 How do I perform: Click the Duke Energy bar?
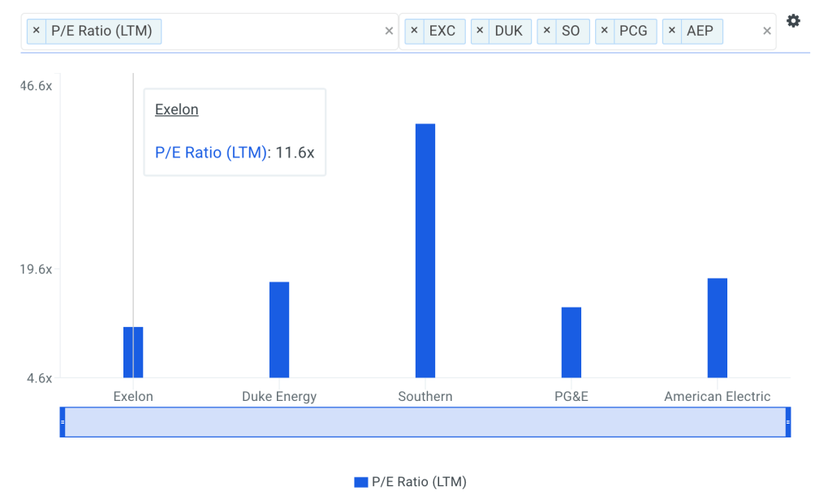coord(279,330)
